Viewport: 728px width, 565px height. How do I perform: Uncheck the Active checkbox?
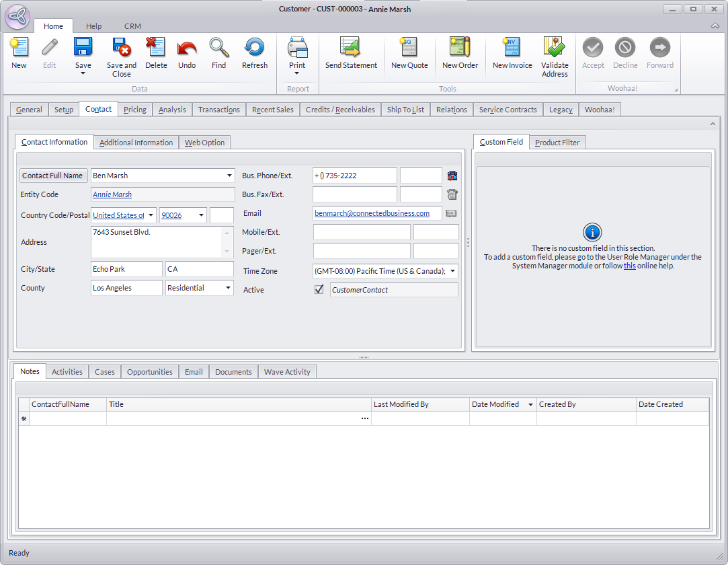(x=319, y=290)
